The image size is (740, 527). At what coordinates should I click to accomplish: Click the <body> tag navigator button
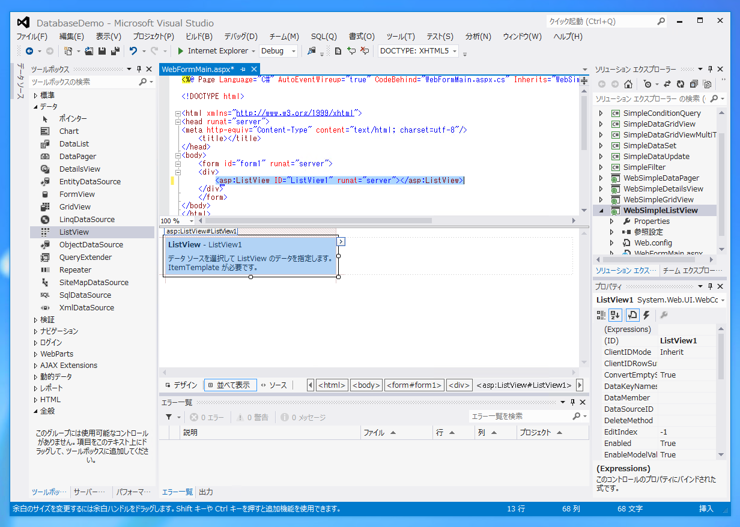point(366,385)
